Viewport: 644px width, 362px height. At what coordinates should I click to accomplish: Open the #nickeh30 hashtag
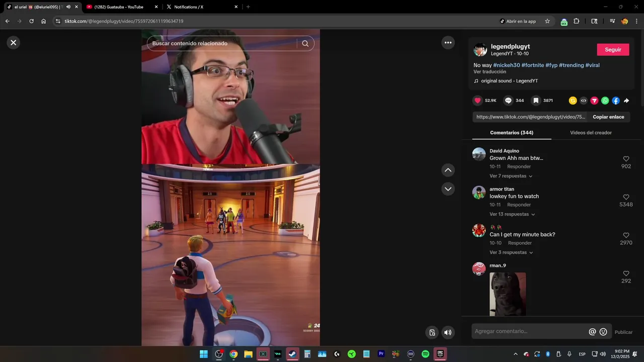[506, 65]
